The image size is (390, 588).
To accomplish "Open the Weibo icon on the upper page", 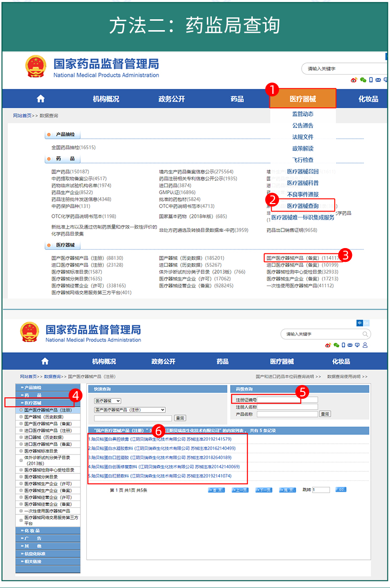I will [354, 80].
